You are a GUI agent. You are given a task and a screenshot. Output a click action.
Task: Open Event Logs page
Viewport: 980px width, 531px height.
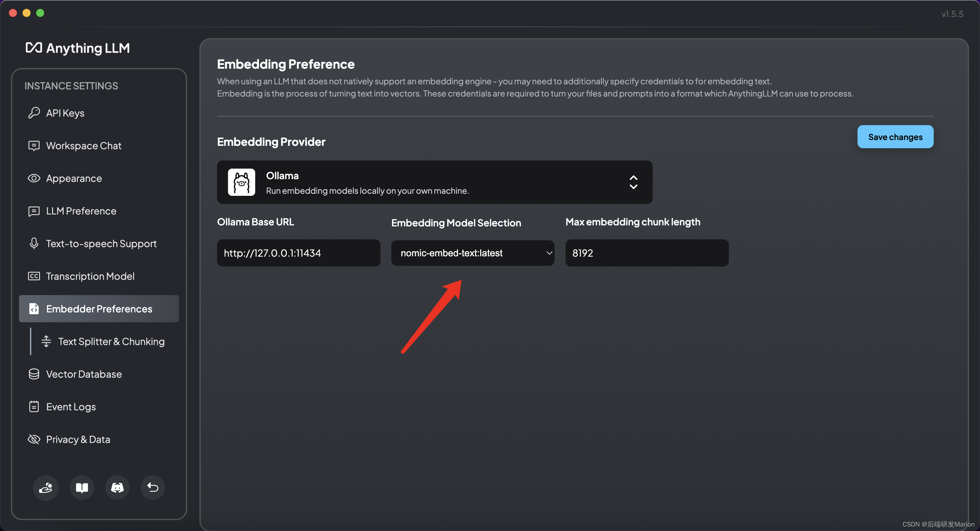(71, 407)
